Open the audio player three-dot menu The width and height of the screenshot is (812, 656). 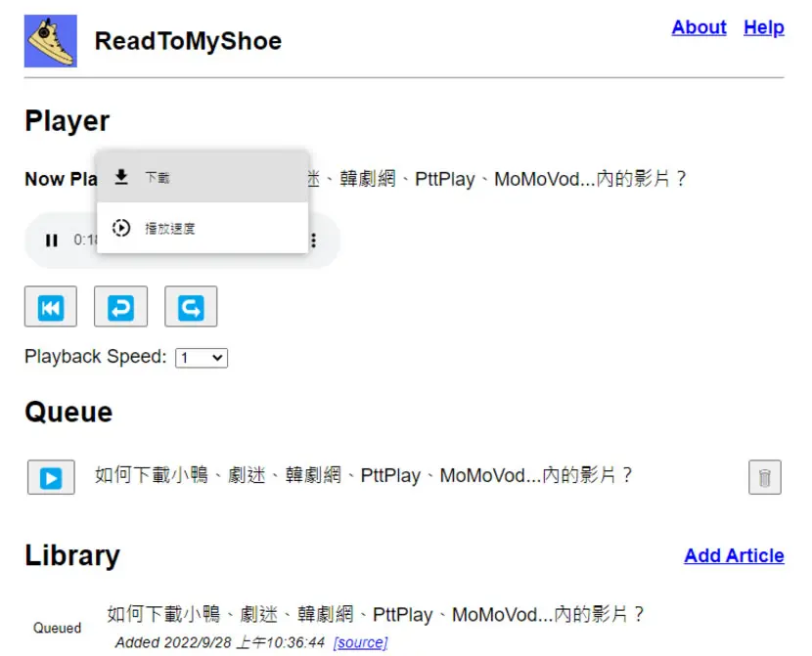coord(313,241)
